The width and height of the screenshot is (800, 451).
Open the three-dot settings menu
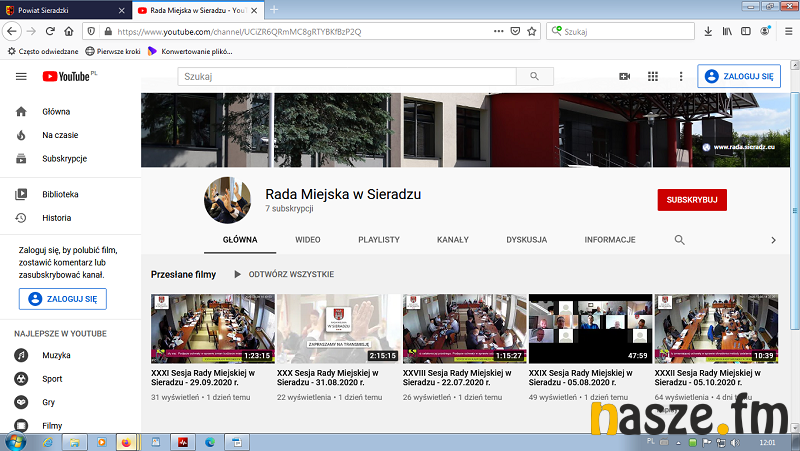681,76
